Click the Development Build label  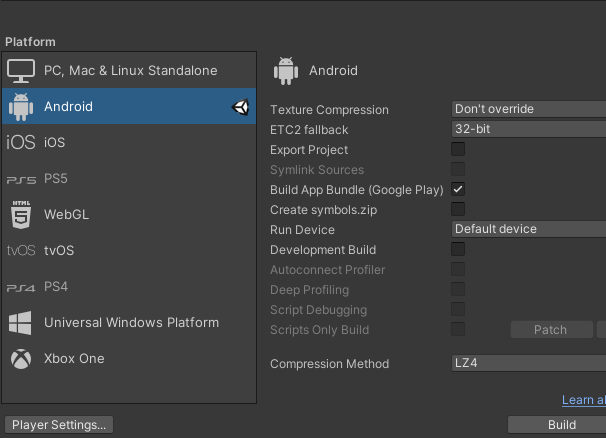(323, 250)
